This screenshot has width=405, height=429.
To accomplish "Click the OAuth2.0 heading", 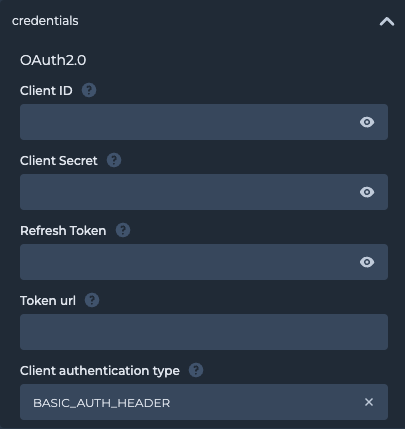I will (x=53, y=60).
